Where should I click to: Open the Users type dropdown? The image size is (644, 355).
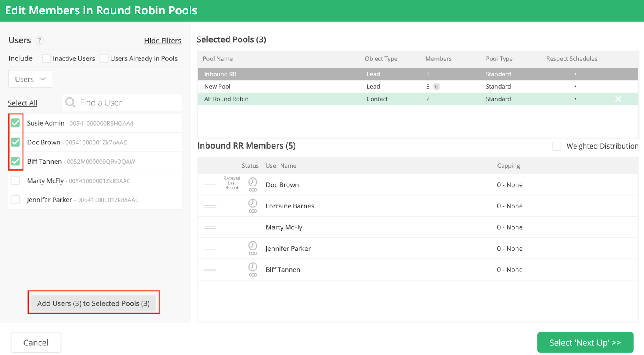pyautogui.click(x=30, y=79)
